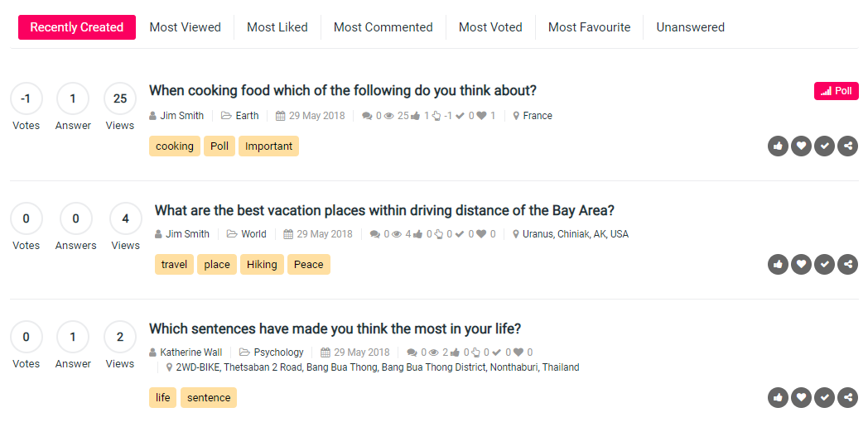Switch to the Most Viewed tab
868x422 pixels.
(185, 27)
